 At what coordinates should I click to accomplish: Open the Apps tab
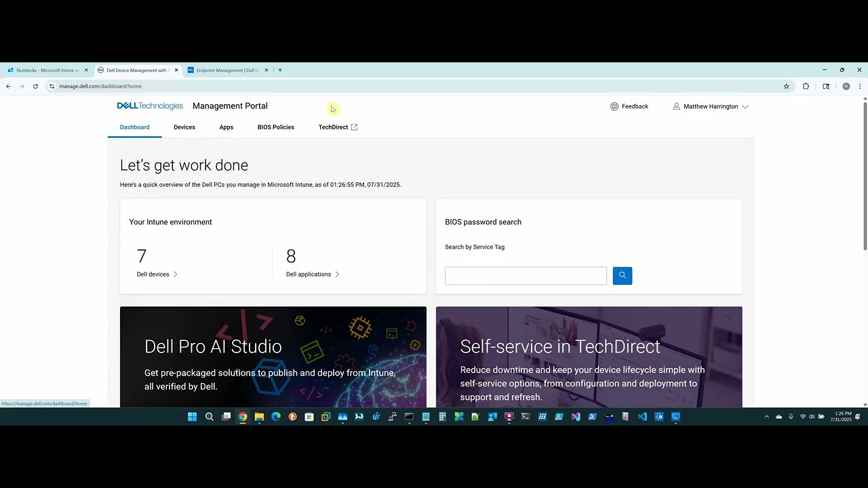[226, 127]
